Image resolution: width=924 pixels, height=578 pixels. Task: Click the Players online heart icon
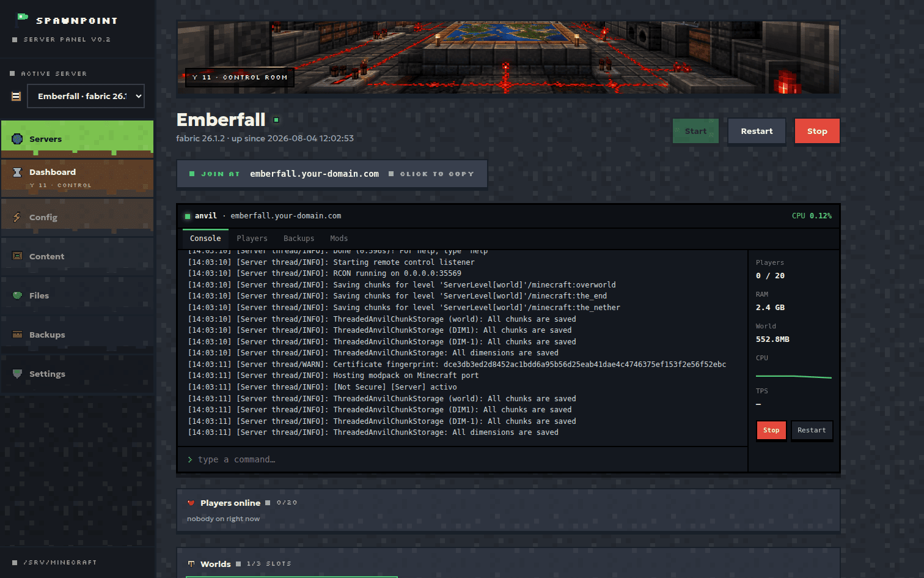(x=191, y=503)
